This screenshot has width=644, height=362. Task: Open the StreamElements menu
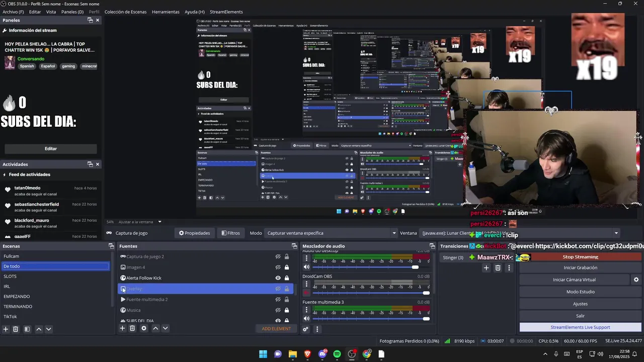coord(226,12)
